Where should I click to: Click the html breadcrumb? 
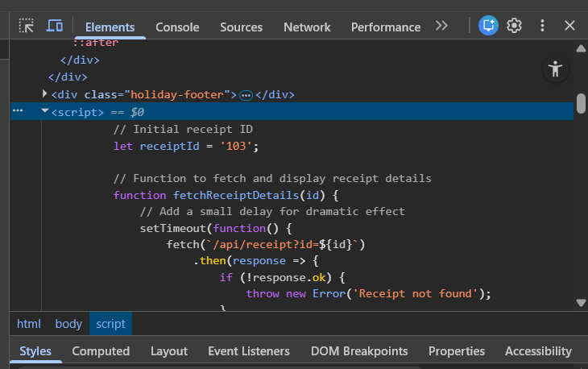pos(29,324)
